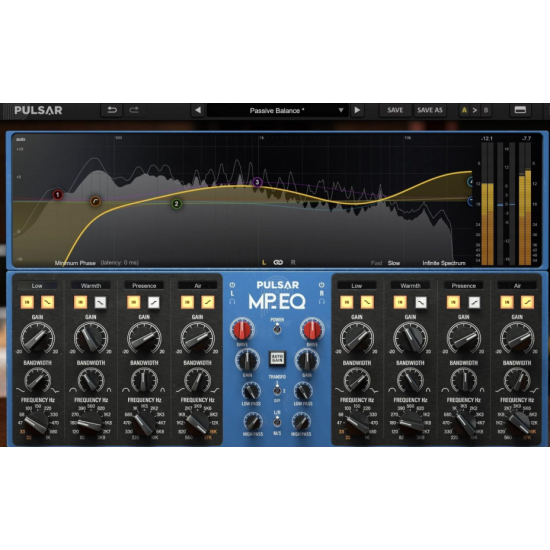Open the Minimum Phase mode selector

click(x=75, y=263)
